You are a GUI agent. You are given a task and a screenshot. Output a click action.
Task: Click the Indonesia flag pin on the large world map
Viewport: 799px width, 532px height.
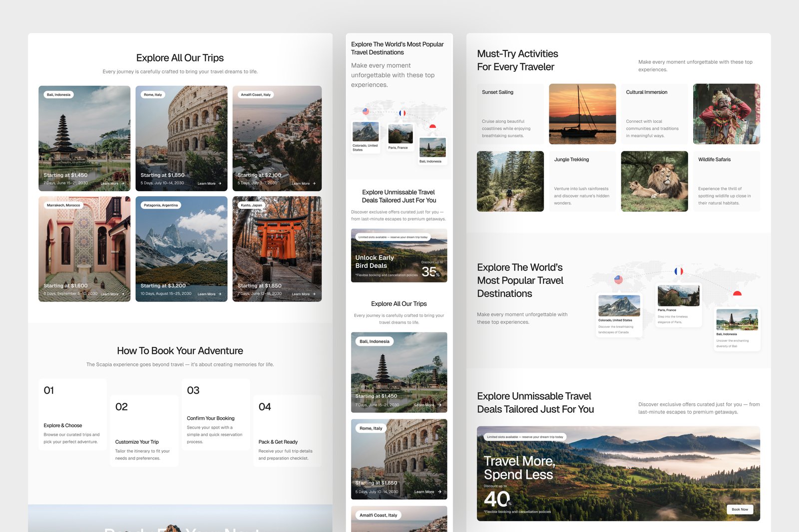737,294
